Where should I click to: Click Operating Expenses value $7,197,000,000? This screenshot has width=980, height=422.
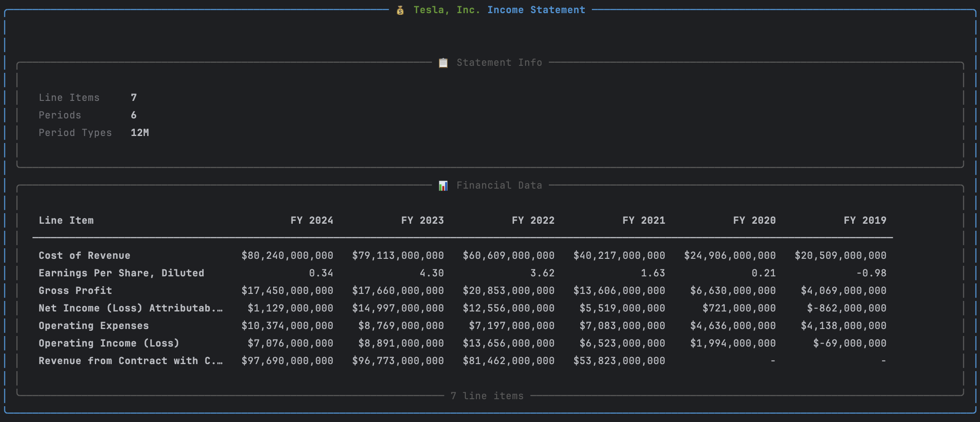(512, 325)
